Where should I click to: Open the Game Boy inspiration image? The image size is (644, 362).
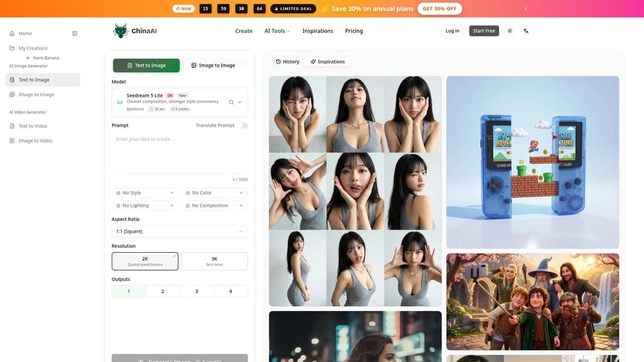[533, 162]
